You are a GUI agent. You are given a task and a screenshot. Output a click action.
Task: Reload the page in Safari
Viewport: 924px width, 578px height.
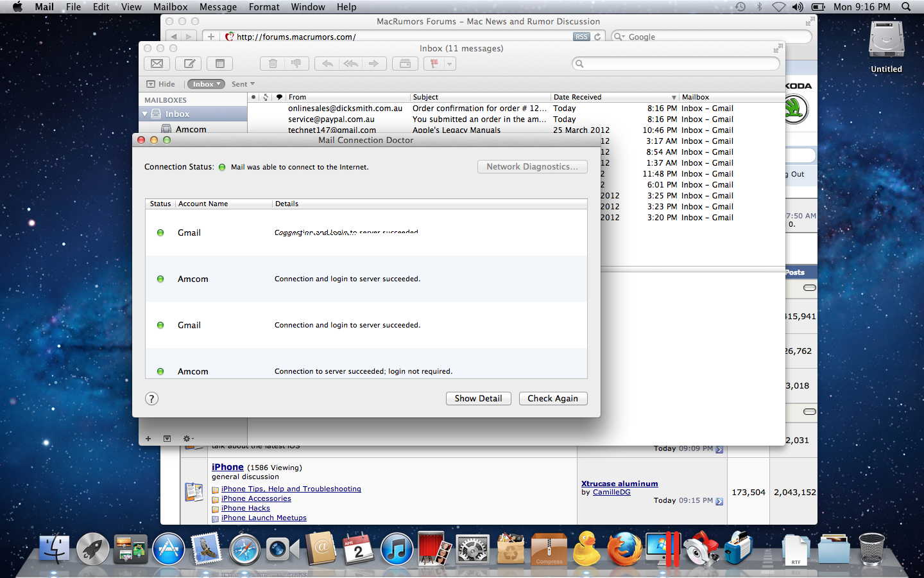597,37
